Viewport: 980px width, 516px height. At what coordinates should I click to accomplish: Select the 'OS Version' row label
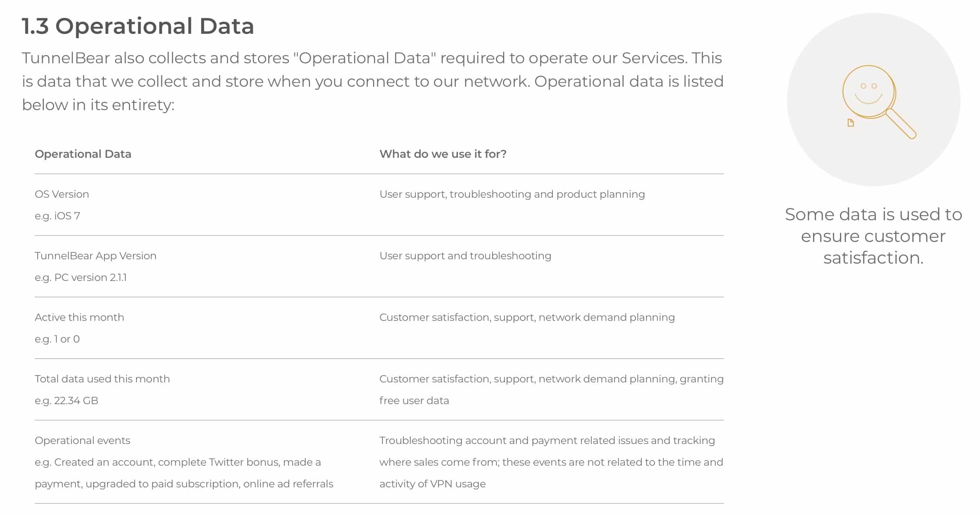click(62, 194)
